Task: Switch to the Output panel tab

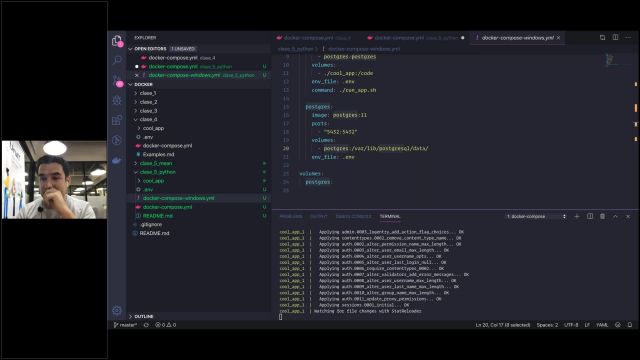Action: (x=319, y=216)
